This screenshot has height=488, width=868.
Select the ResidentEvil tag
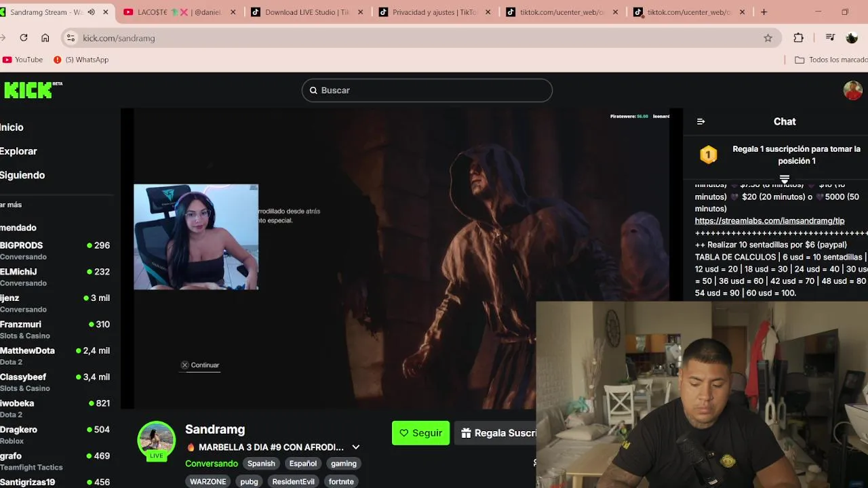tap(293, 481)
